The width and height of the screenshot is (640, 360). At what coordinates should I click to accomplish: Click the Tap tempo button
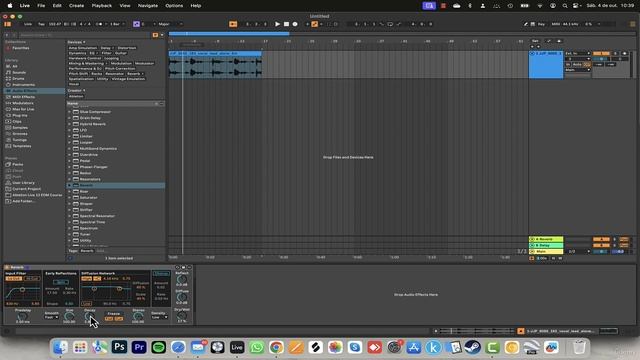(x=41, y=24)
